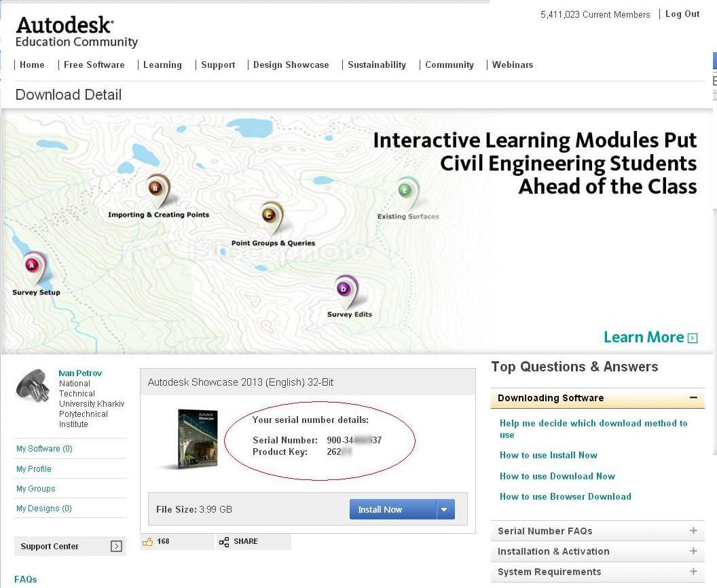Click Ivan Petrov's profile avatar image
The height and width of the screenshot is (588, 717).
33,386
